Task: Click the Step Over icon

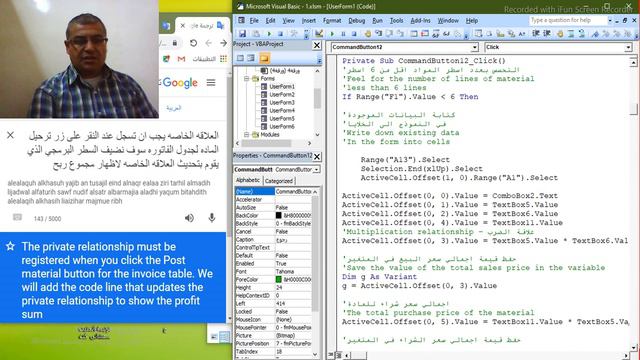Action: coord(389,34)
